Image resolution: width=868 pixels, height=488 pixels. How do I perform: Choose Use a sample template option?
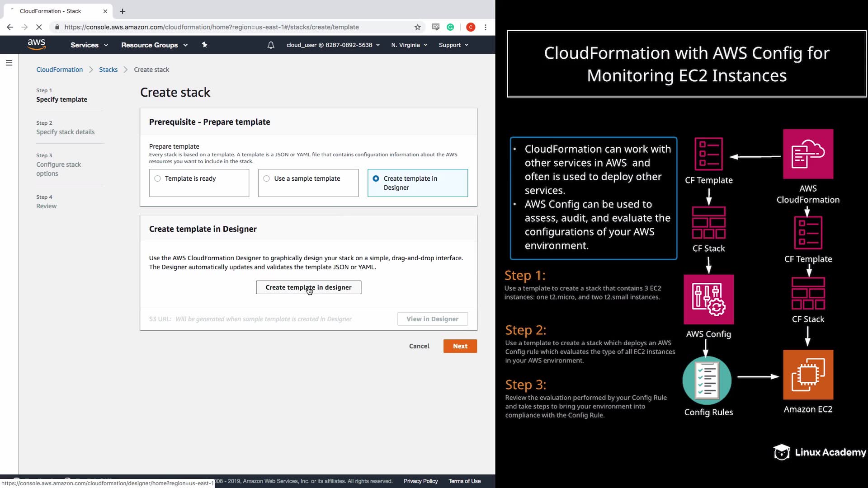[x=266, y=178]
